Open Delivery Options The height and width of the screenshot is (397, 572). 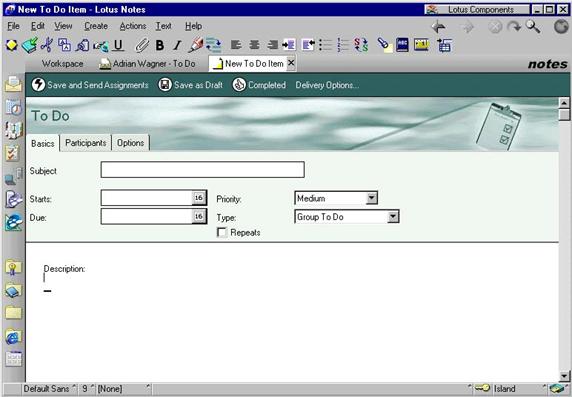pos(327,85)
